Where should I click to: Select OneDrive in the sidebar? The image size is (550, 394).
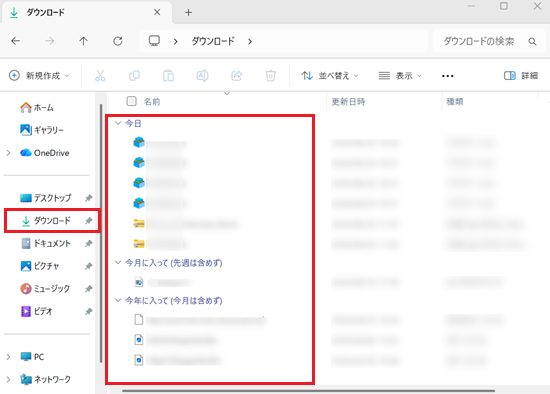point(45,153)
